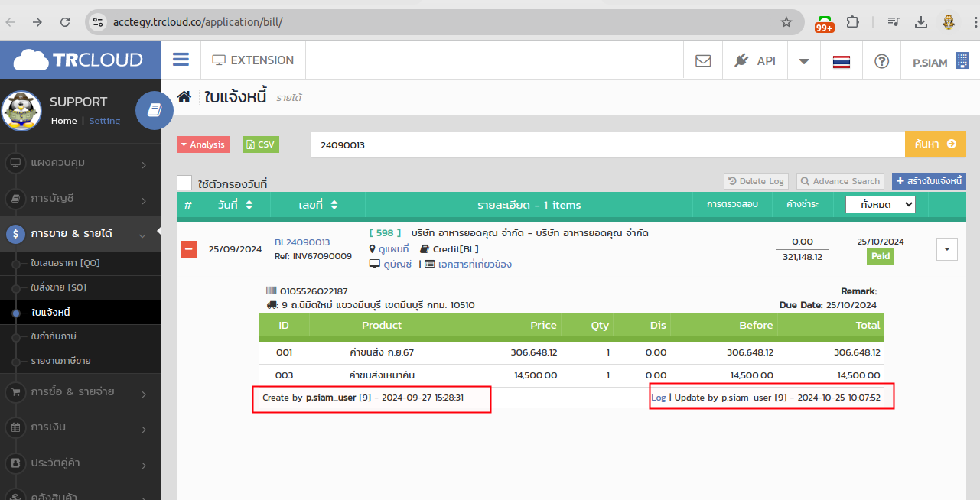The height and width of the screenshot is (500, 980).
Task: Export list with CSV button
Action: coord(261,144)
